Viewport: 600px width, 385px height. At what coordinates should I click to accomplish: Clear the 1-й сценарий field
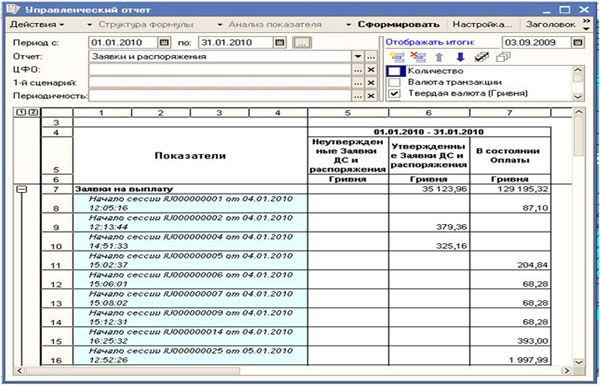[x=371, y=83]
